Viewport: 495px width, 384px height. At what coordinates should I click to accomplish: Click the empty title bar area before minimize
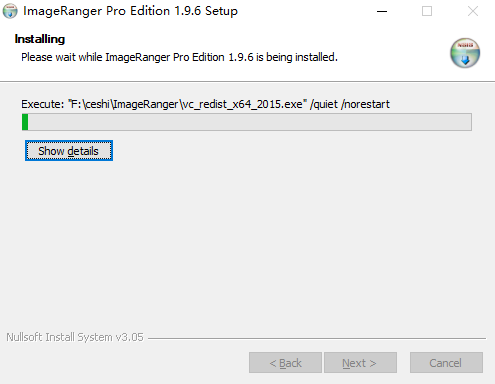[x=298, y=11]
